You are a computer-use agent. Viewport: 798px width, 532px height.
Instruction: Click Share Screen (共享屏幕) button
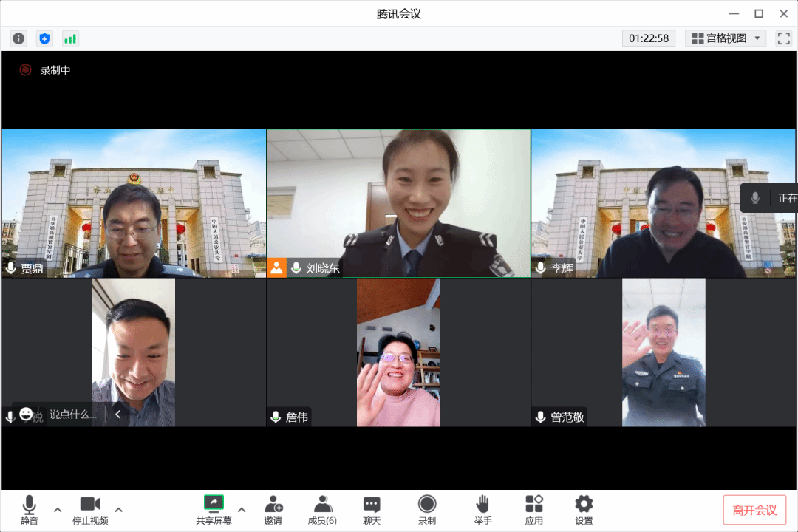[214, 510]
